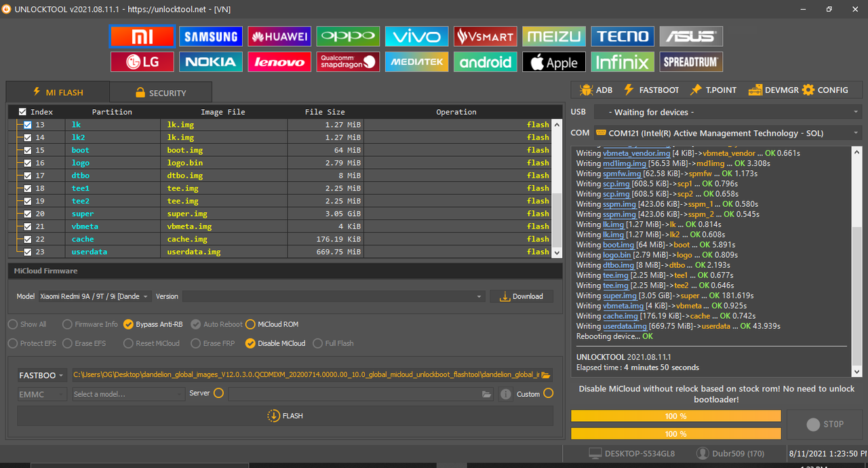The width and height of the screenshot is (868, 468).
Task: Select the OPPO brand logo
Action: [x=348, y=36]
